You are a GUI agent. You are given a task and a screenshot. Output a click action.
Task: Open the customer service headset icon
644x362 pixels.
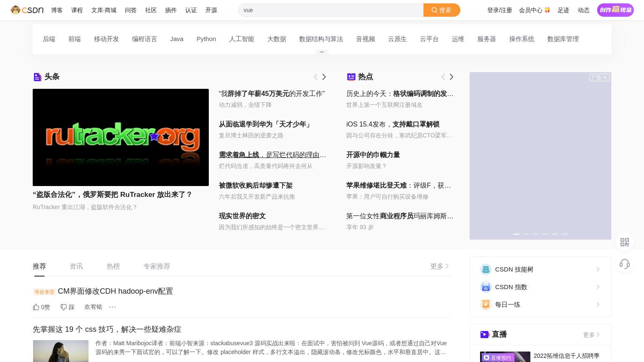pyautogui.click(x=625, y=264)
